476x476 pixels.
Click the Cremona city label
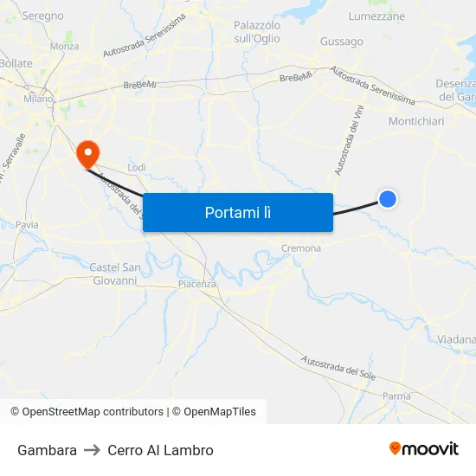click(301, 248)
